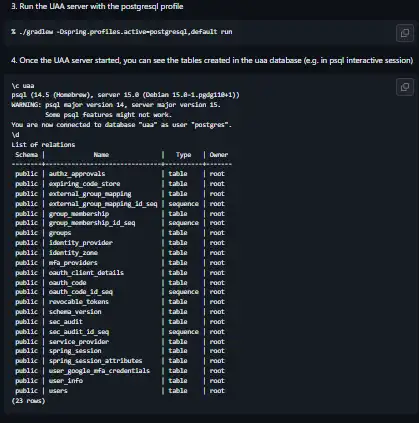Click the WARNING psql major version line
This screenshot has width=419, height=423.
(116, 105)
